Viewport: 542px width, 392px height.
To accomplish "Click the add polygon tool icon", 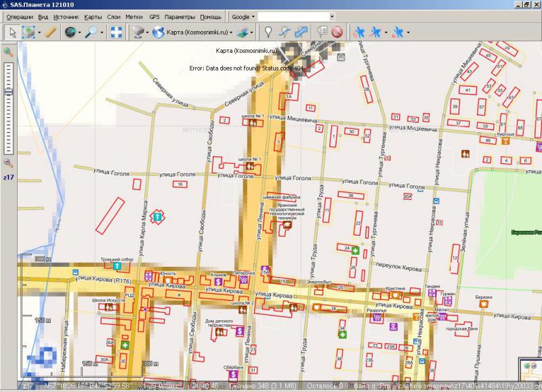I will [301, 32].
